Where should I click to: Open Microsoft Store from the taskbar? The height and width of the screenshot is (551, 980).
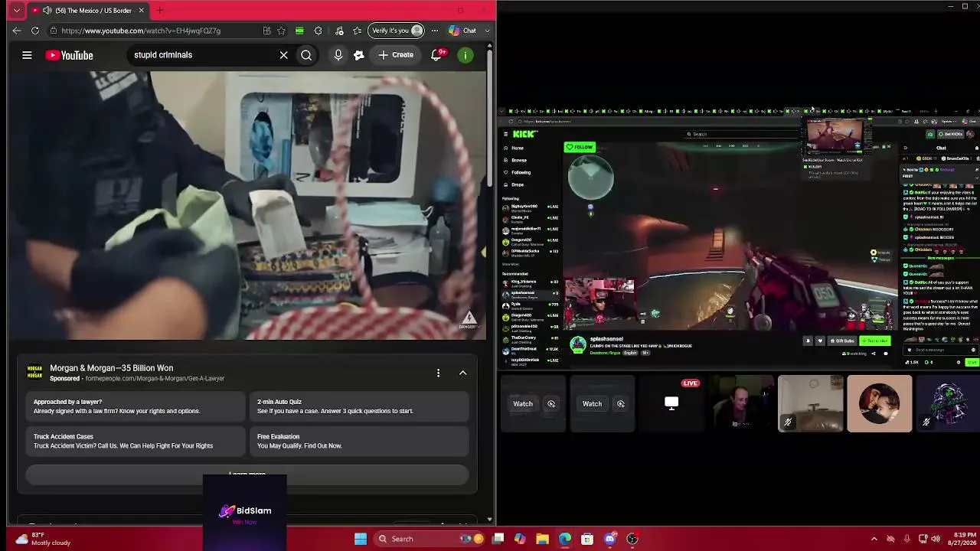pyautogui.click(x=587, y=539)
